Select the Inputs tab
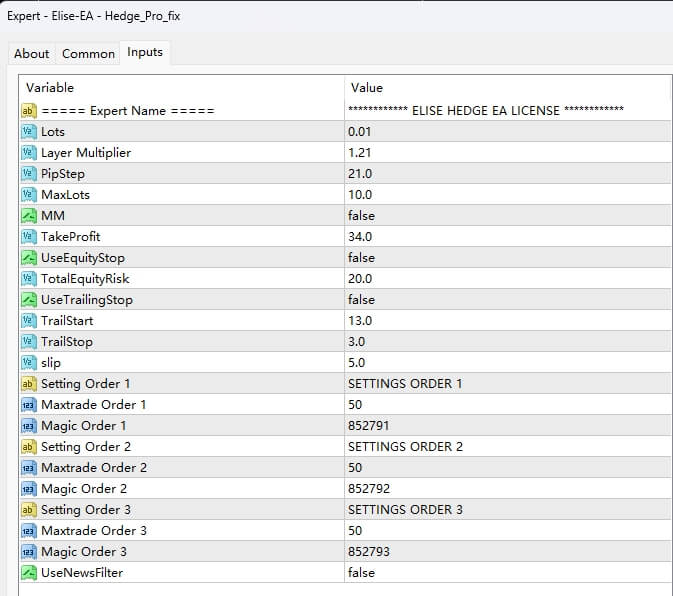673x596 pixels. [145, 52]
